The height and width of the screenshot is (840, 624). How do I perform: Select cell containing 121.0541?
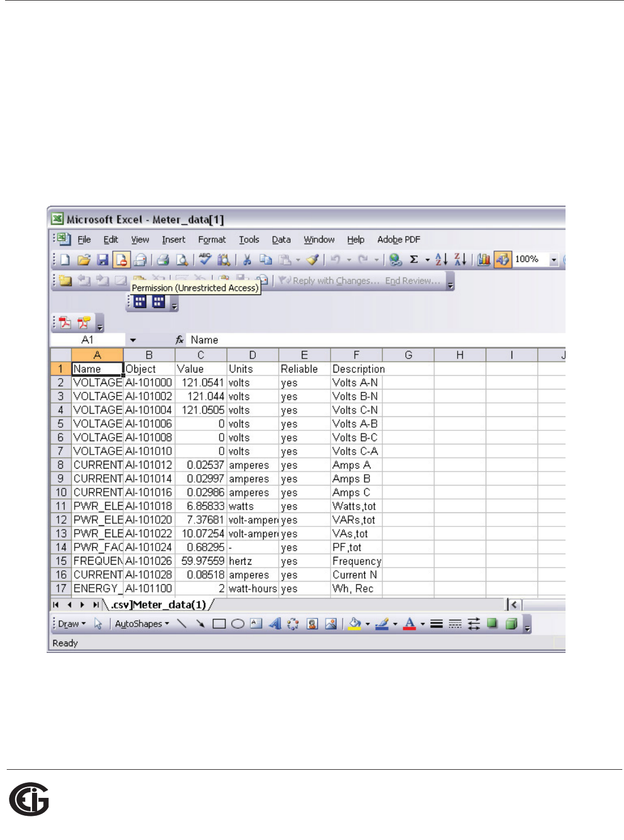coord(201,383)
